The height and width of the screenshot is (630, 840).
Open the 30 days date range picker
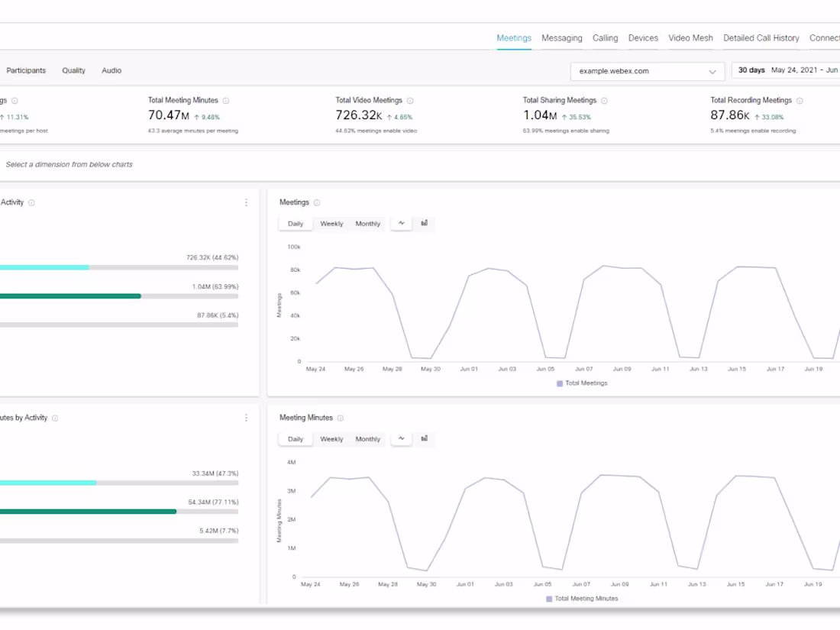coord(787,70)
